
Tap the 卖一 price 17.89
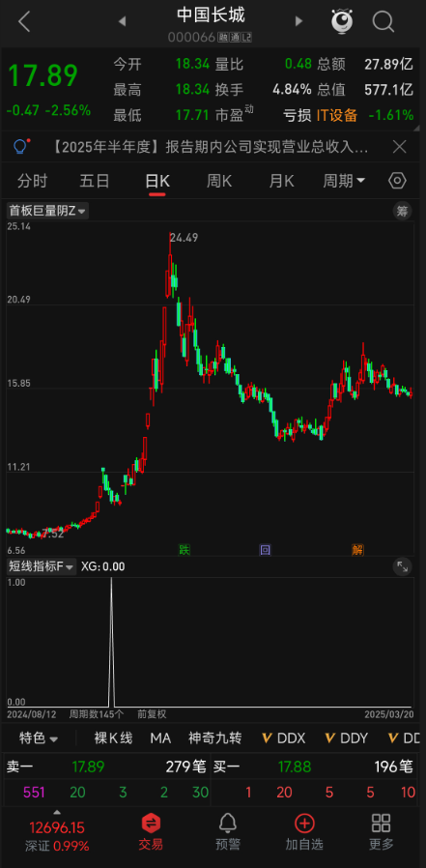coord(88,767)
